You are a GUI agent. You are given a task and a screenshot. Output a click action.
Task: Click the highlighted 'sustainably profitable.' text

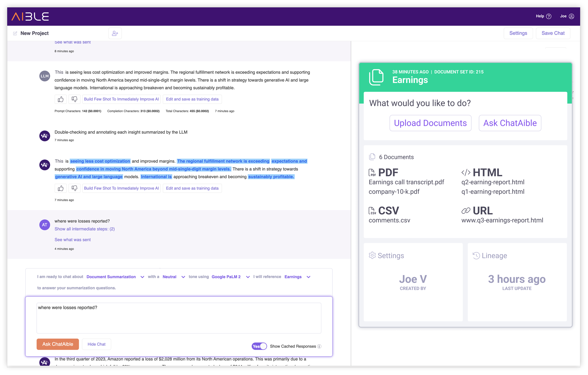tap(271, 177)
